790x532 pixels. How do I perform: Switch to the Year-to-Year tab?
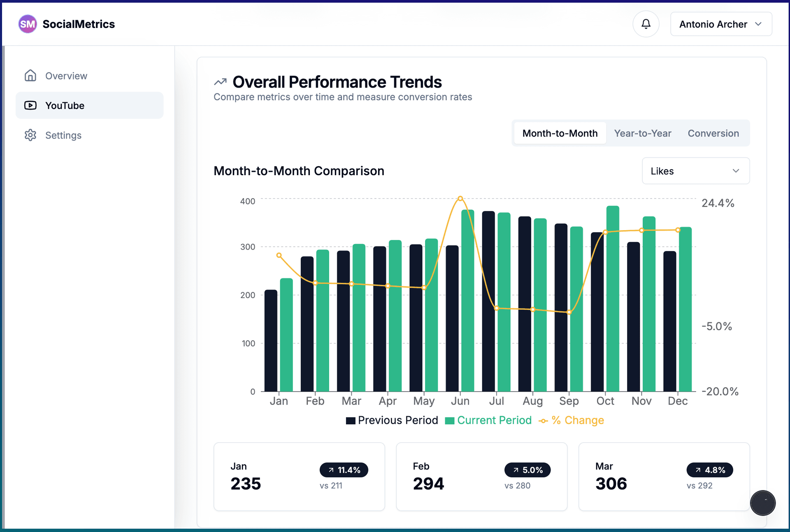pos(642,133)
